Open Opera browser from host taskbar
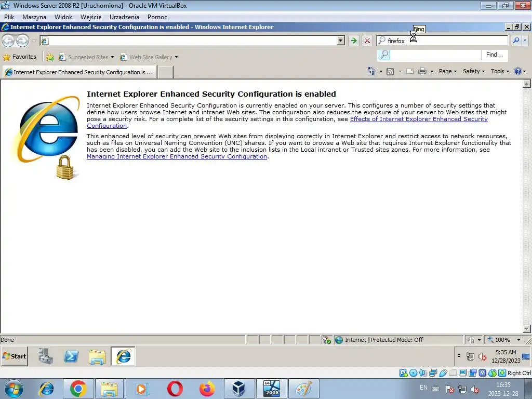 pos(175,389)
